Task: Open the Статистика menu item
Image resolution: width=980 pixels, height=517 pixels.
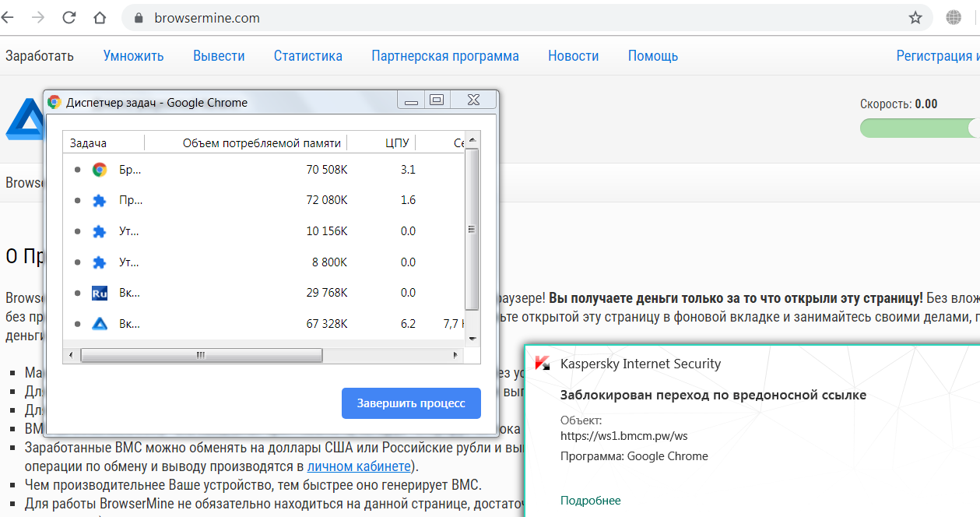Action: click(307, 56)
